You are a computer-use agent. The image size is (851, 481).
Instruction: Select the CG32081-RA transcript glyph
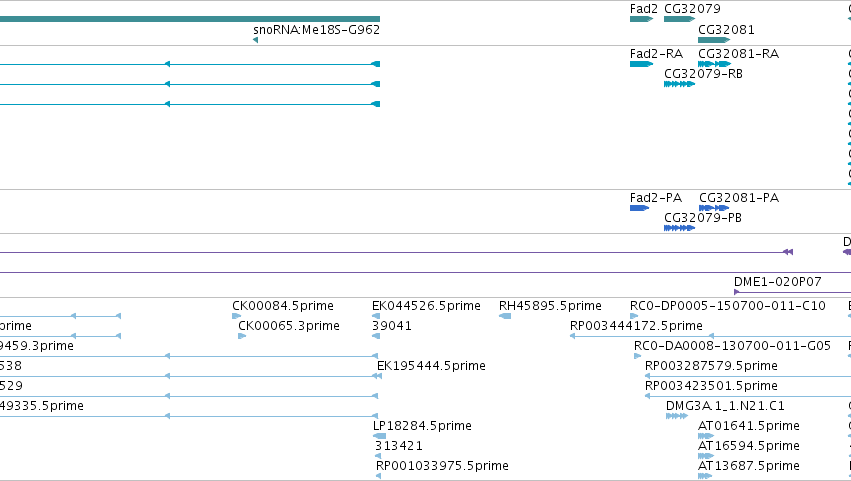click(714, 64)
